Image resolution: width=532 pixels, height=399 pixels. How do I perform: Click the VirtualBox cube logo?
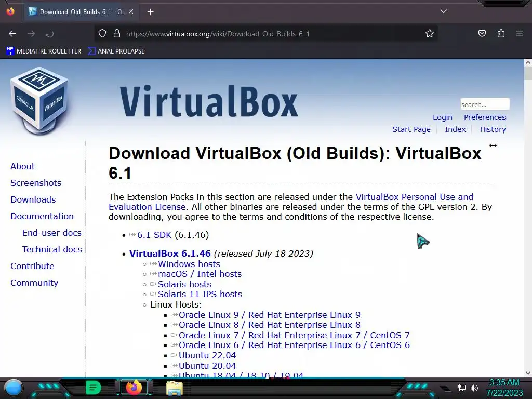(39, 100)
